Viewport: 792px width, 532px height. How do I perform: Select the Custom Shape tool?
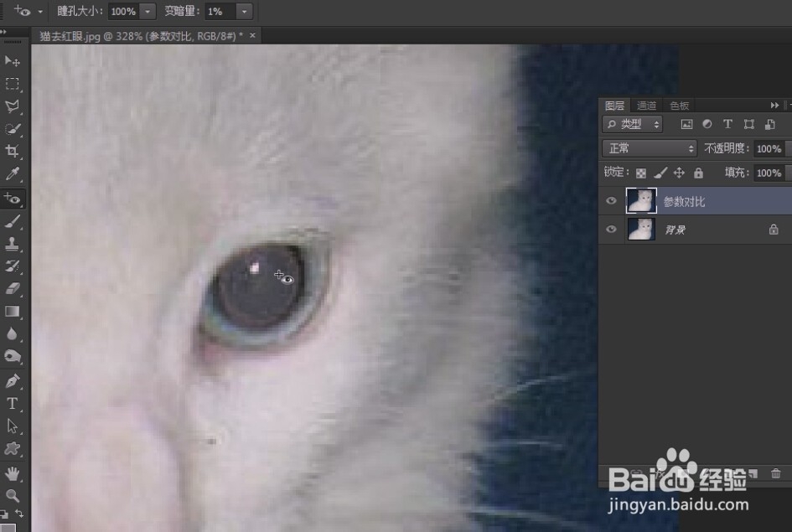tap(12, 449)
